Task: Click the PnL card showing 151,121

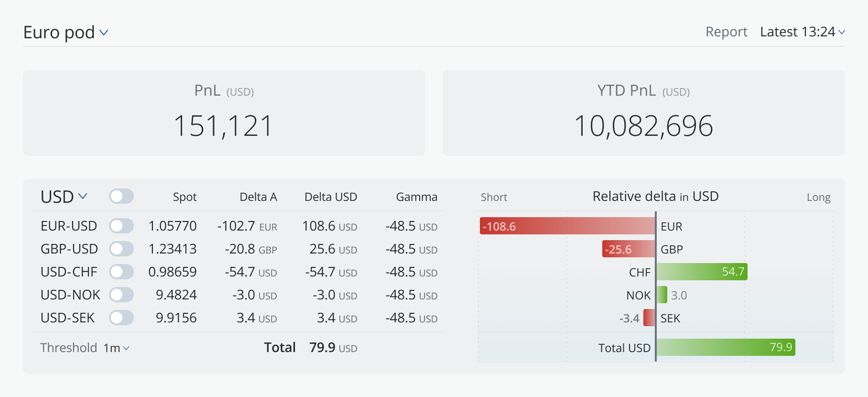Action: click(x=224, y=113)
